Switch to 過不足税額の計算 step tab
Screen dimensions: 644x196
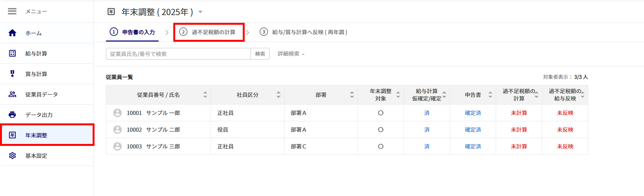(x=209, y=32)
